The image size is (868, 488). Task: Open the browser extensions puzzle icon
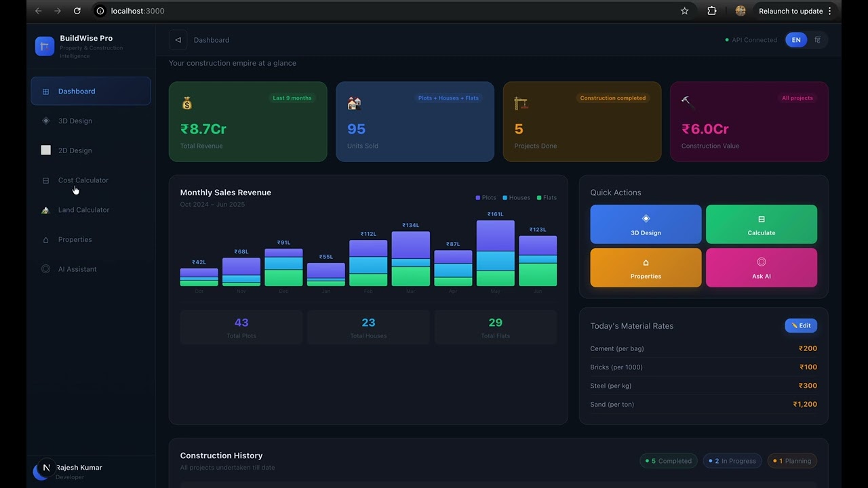pyautogui.click(x=711, y=11)
